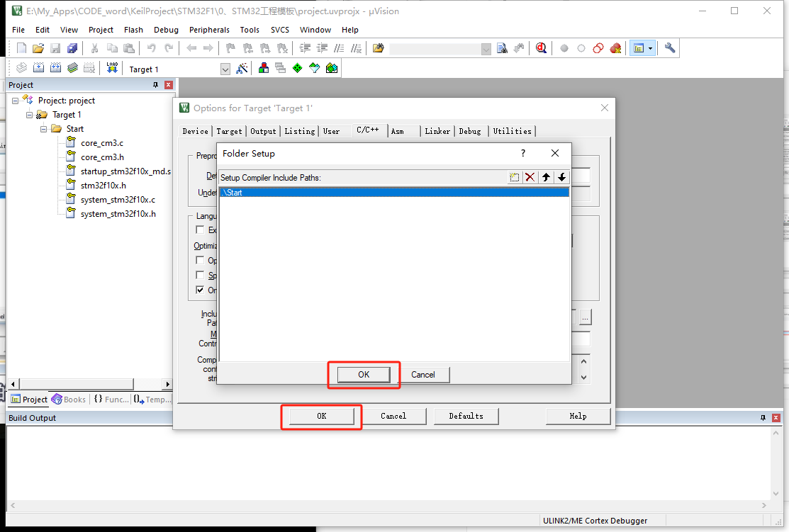Collapse the 'Project: project' tree node
The image size is (789, 532).
click(15, 101)
